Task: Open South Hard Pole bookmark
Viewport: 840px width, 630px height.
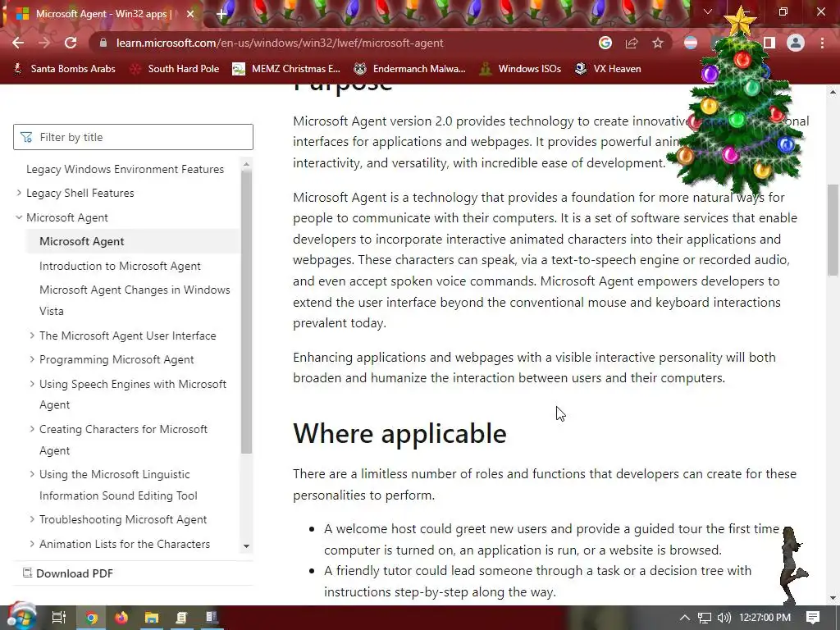Action: pos(175,69)
